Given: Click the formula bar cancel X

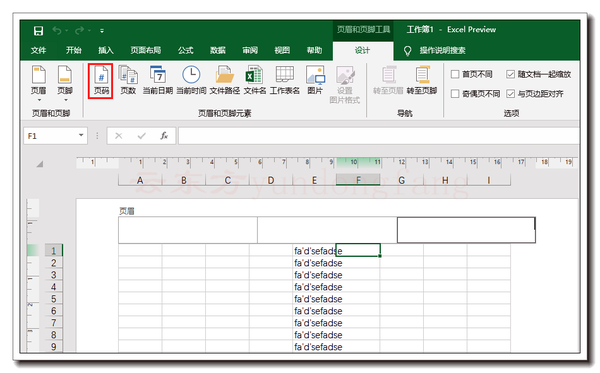Looking at the screenshot, I should click(119, 136).
